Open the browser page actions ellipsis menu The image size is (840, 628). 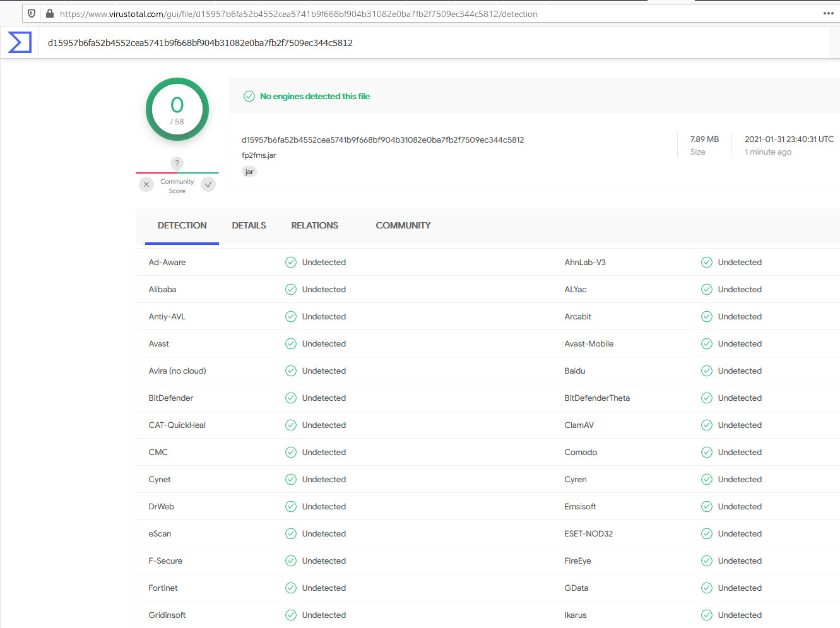(829, 13)
